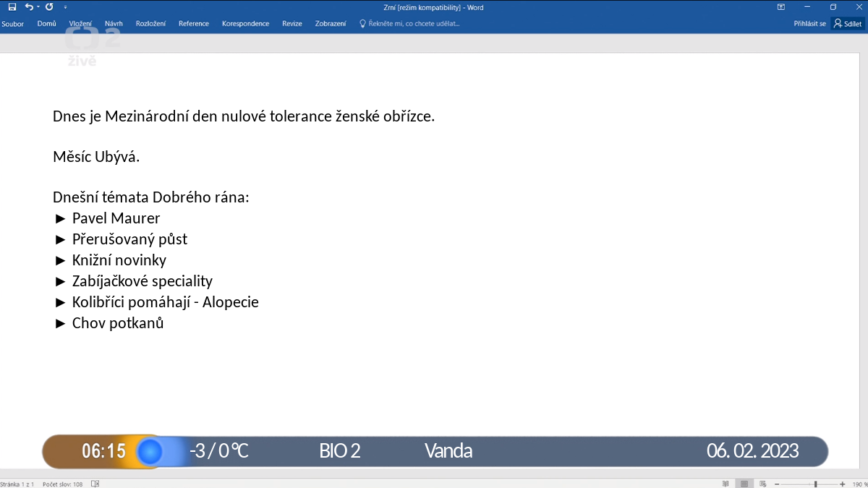Click the 'Měsíc Ubývá.' line

(x=96, y=157)
